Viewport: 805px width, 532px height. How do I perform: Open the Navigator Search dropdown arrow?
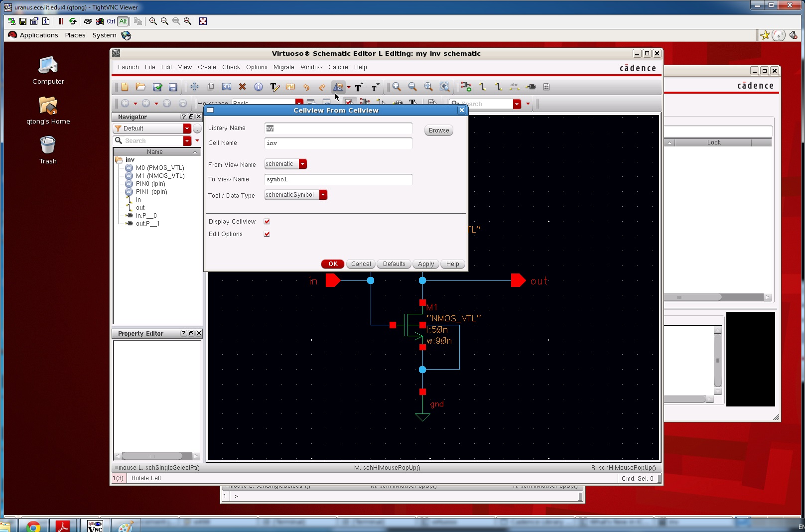coord(187,141)
